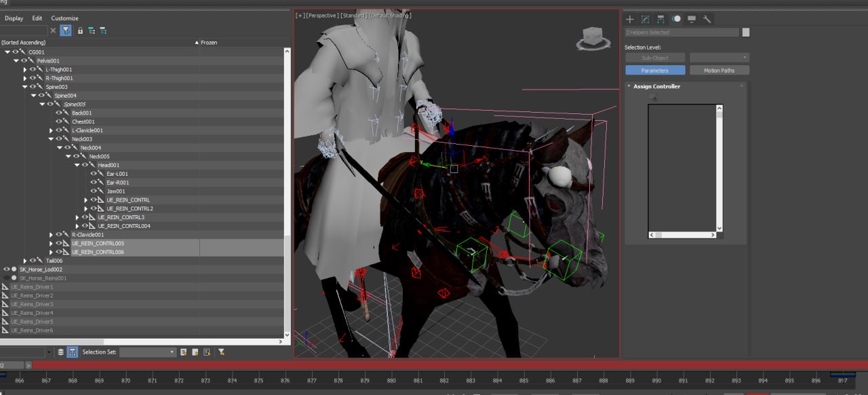
Task: Expand the R-Thigh001 node
Action: coord(25,78)
